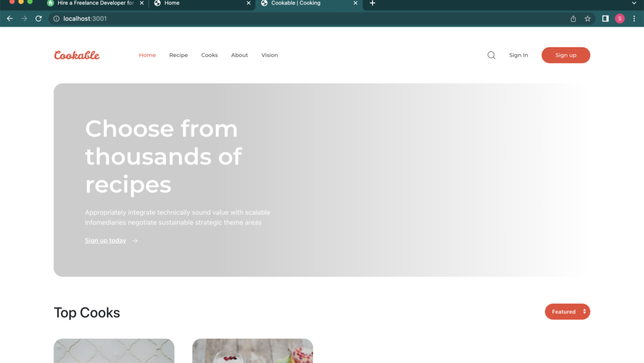Open the Home nav link

click(x=148, y=55)
